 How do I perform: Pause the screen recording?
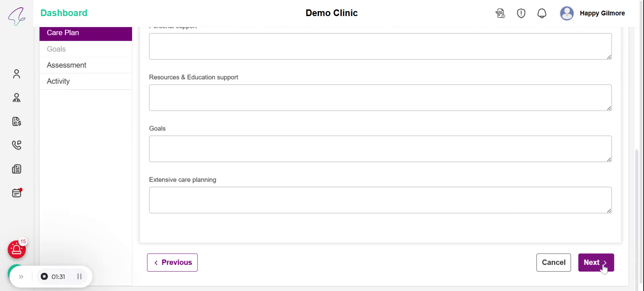(x=79, y=277)
